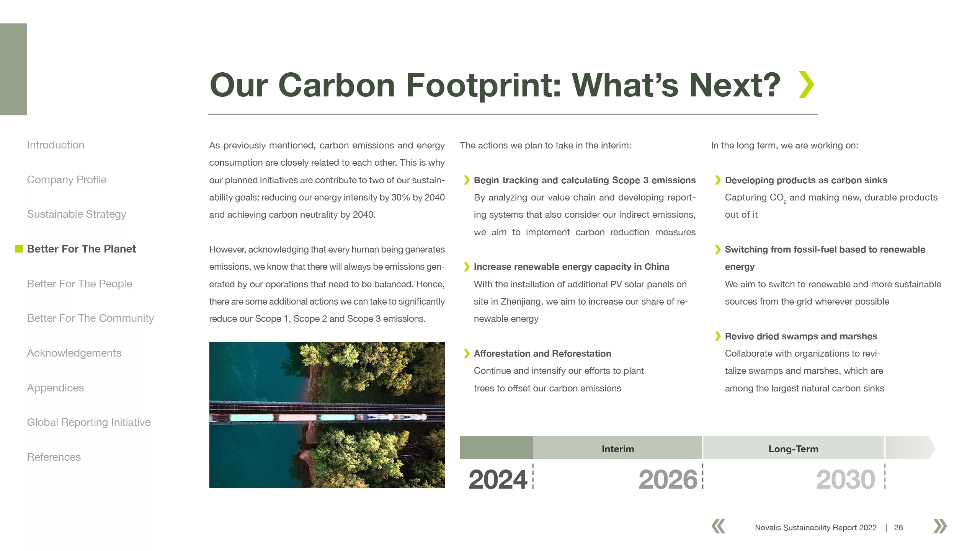Open the Appendices section

(x=55, y=388)
